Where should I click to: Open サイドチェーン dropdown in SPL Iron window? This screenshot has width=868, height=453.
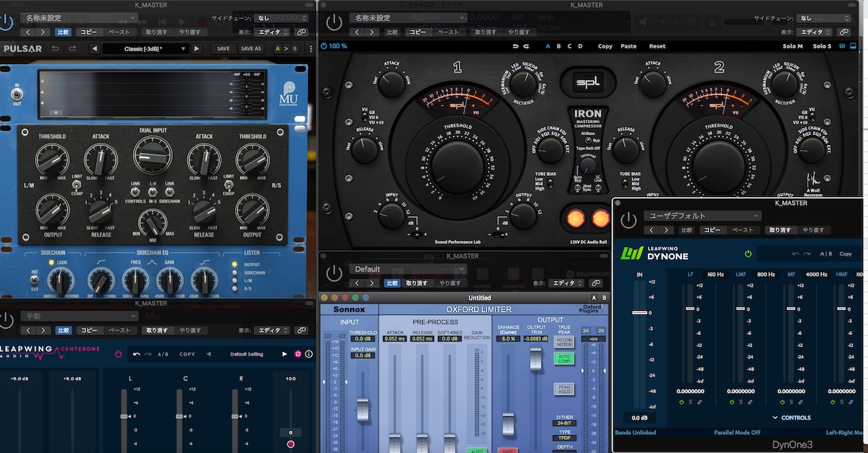pos(824,18)
